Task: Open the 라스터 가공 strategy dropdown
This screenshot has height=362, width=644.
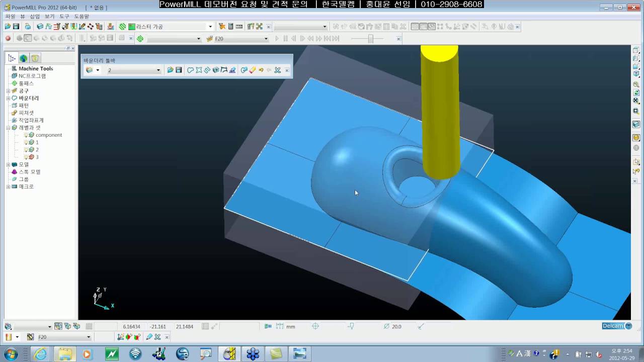Action: coord(210,26)
